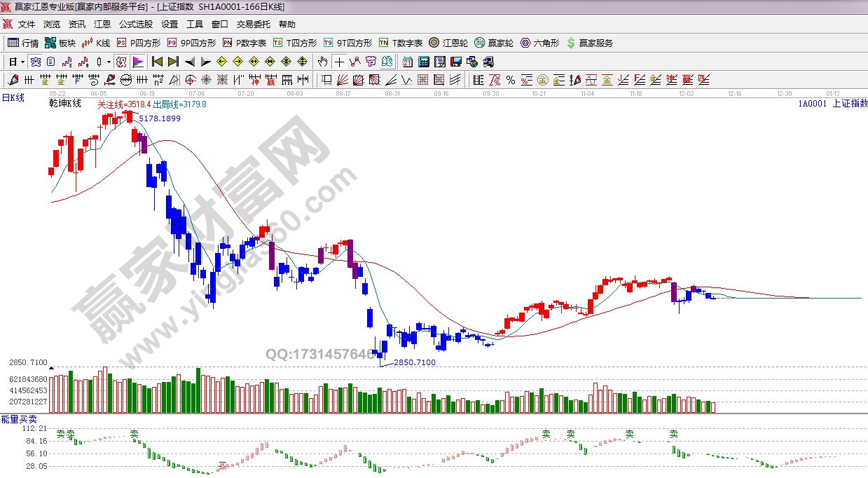Expand the 日 period dropdown arrow
The image size is (868, 478).
(22, 62)
